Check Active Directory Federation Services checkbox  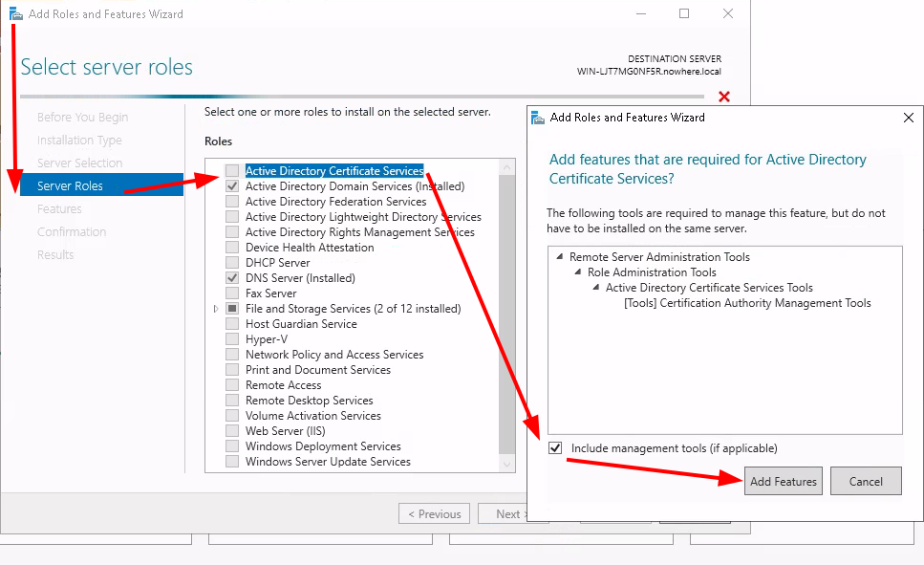(232, 202)
